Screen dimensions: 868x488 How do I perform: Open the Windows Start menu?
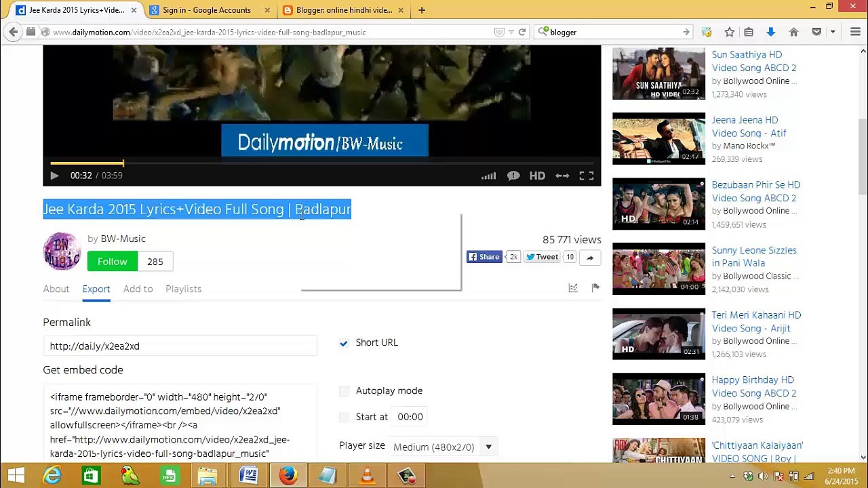[x=16, y=476]
